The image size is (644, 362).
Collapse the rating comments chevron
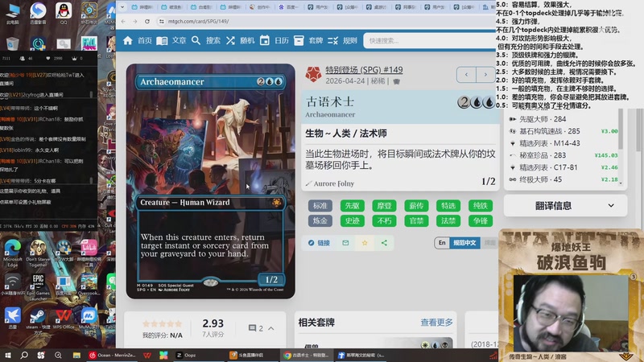pyautogui.click(x=271, y=328)
